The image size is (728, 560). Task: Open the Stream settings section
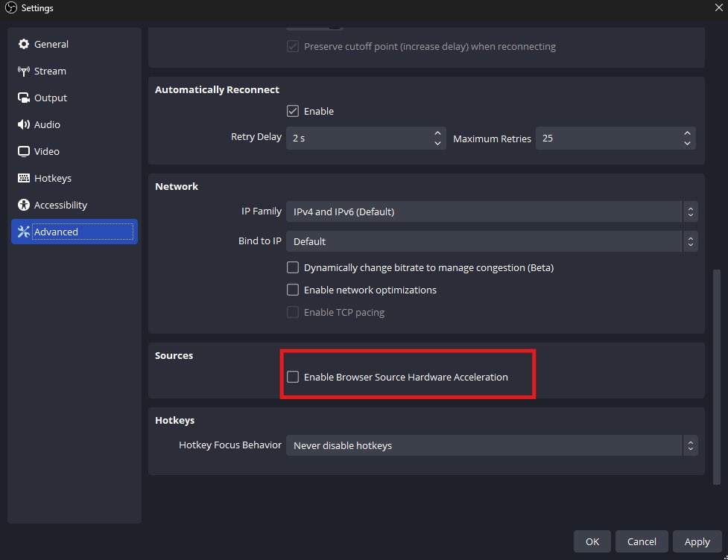tap(24, 71)
